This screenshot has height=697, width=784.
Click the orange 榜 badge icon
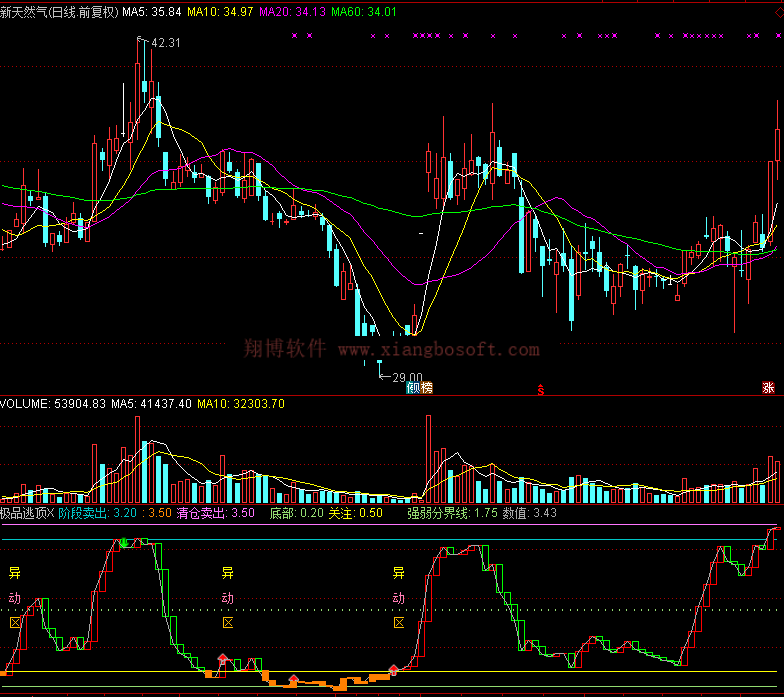pyautogui.click(x=427, y=388)
